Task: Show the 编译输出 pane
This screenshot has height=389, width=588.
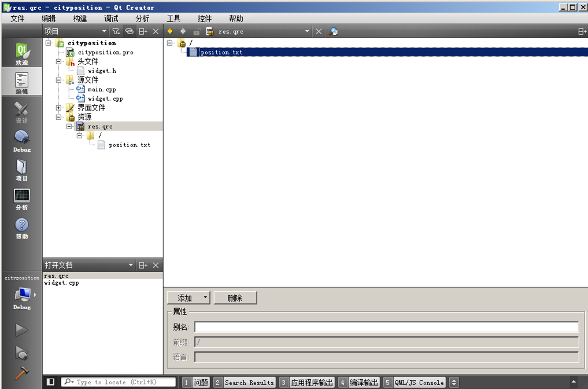Action: [359, 383]
